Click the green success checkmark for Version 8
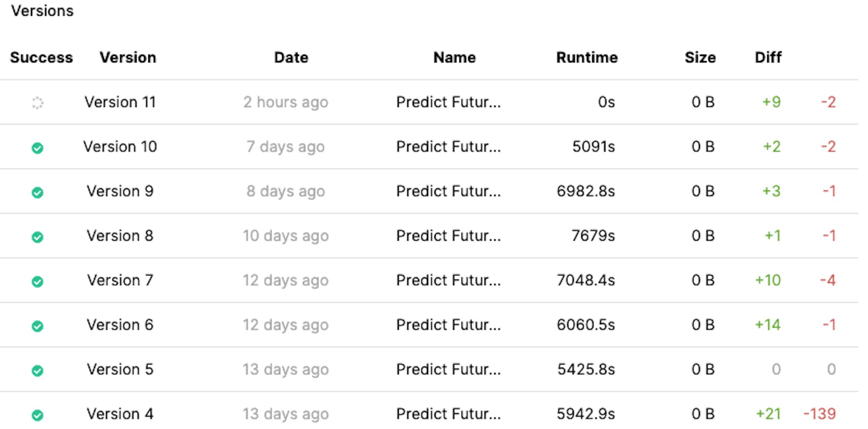868x429 pixels. 38,237
